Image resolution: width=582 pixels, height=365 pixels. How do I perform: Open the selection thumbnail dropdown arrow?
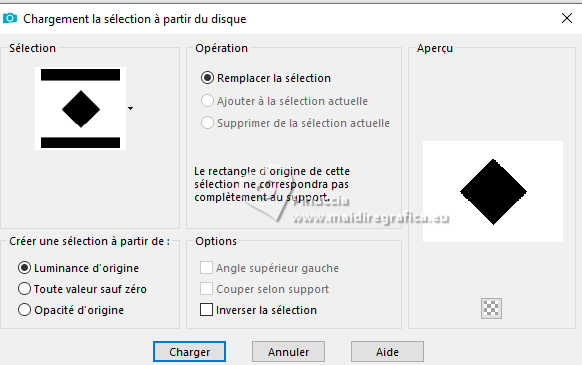(130, 108)
